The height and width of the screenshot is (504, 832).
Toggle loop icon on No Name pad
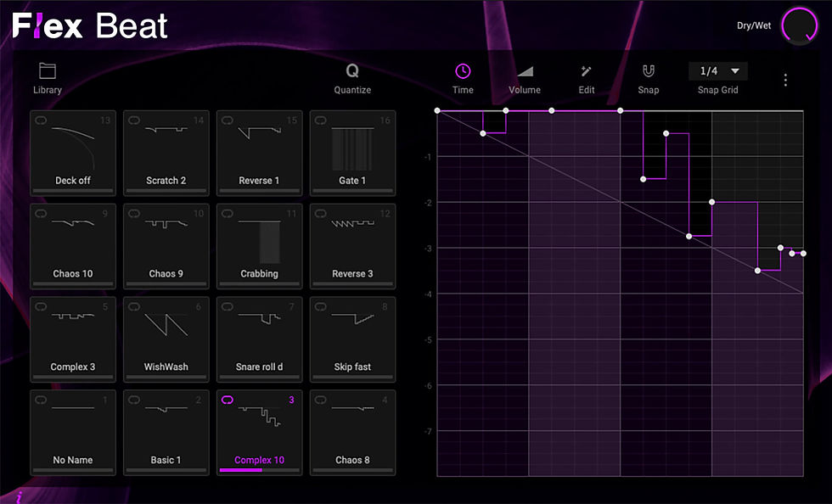(41, 400)
